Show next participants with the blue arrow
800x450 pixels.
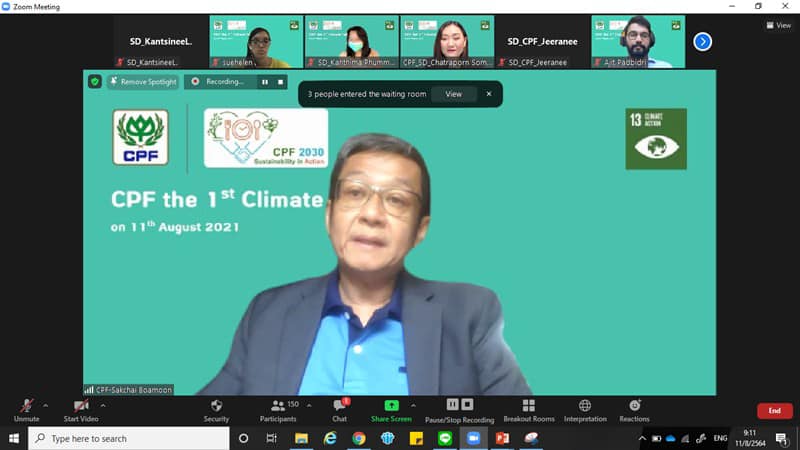(x=703, y=41)
